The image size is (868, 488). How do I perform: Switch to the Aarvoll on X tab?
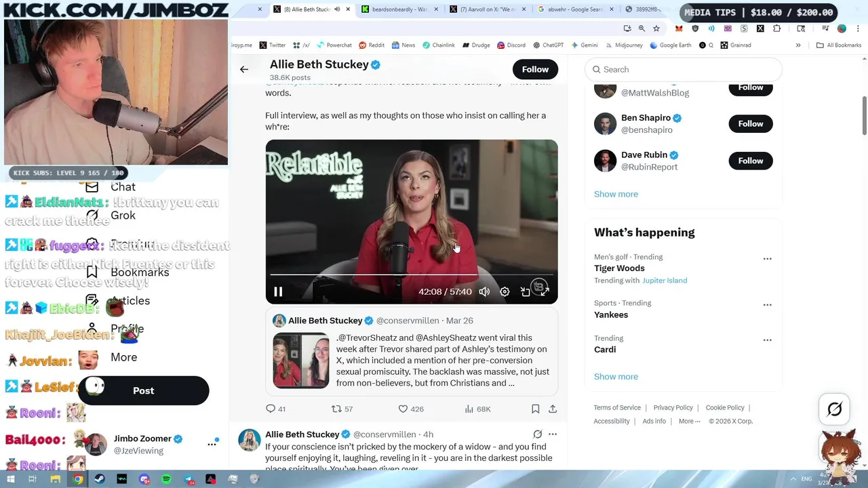coord(487,9)
